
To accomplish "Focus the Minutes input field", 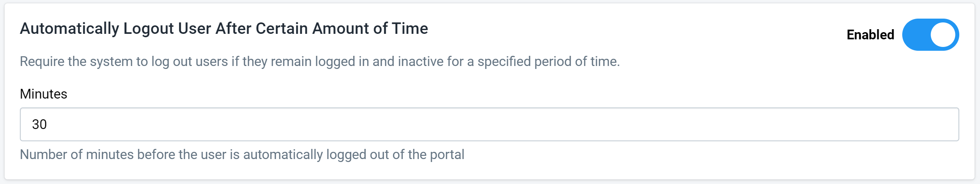I will tap(489, 124).
